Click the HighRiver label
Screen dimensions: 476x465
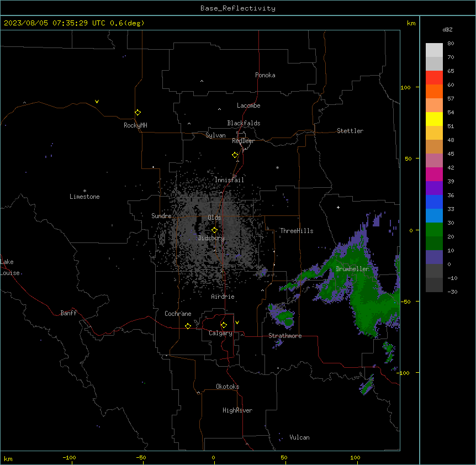(237, 410)
